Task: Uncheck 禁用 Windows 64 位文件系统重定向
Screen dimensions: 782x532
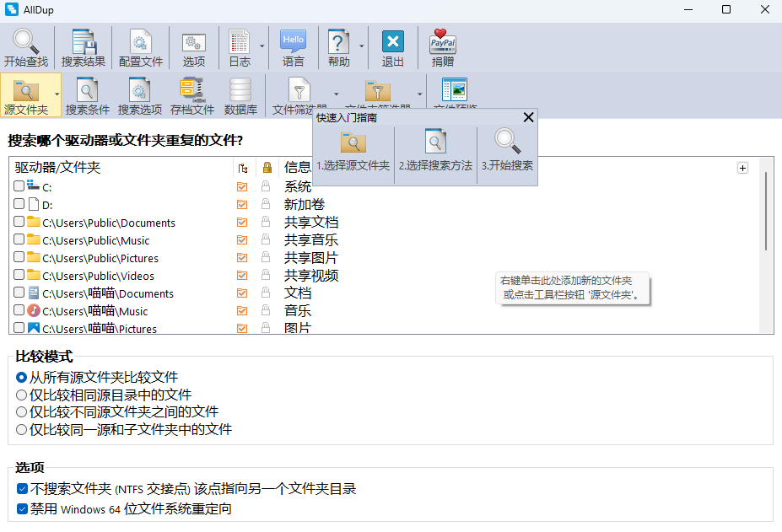Action: click(x=22, y=509)
